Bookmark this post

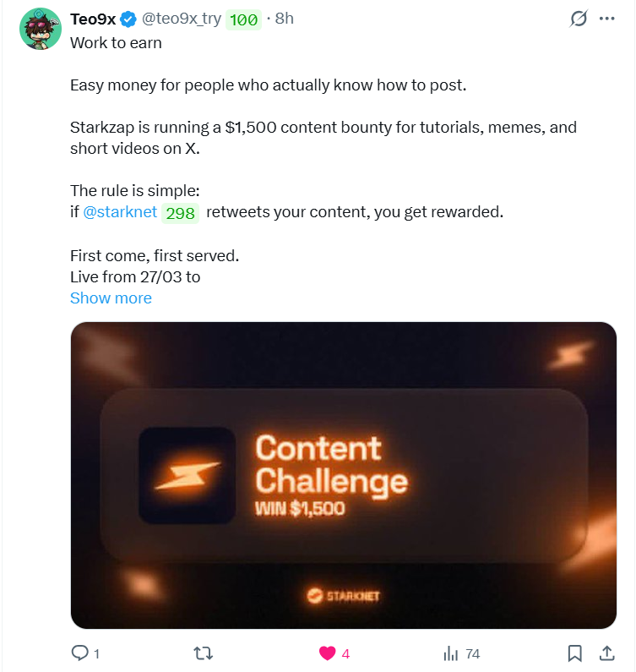tap(574, 653)
